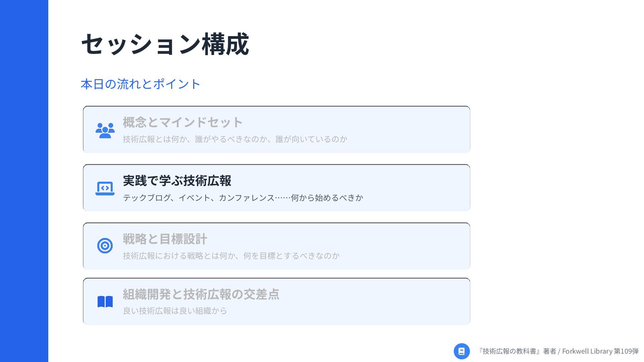Click the 本日の流れとポイント subtitle
This screenshot has width=644, height=362.
(x=141, y=84)
